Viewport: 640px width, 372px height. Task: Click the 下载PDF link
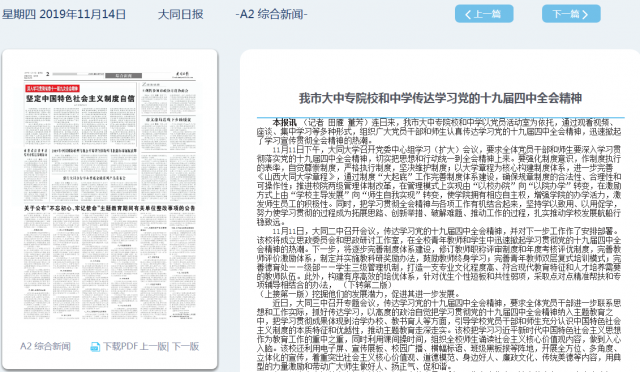point(120,347)
